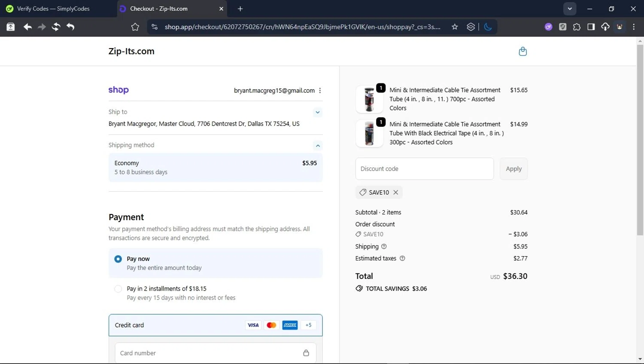644x364 pixels.
Task: Expand the Ship to address section
Action: point(318,113)
